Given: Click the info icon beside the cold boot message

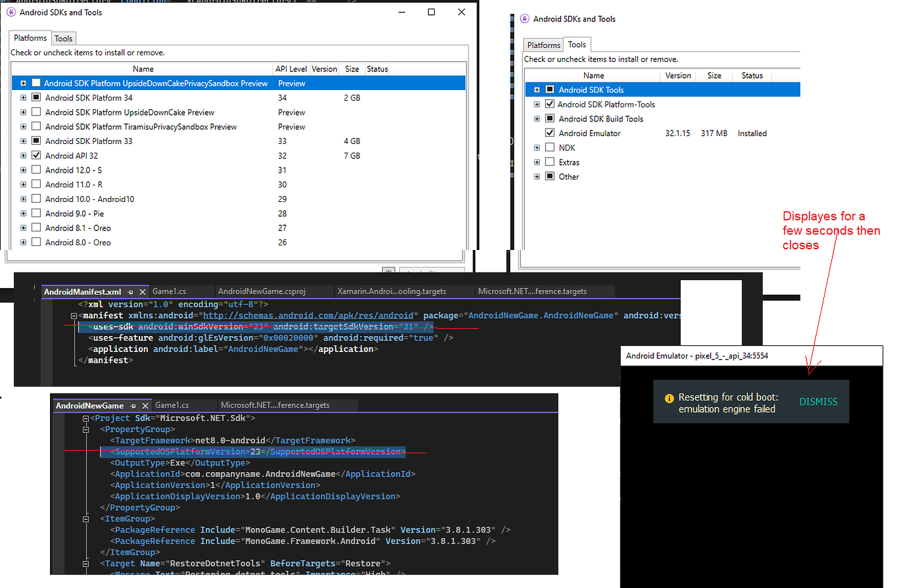Looking at the screenshot, I should [669, 398].
